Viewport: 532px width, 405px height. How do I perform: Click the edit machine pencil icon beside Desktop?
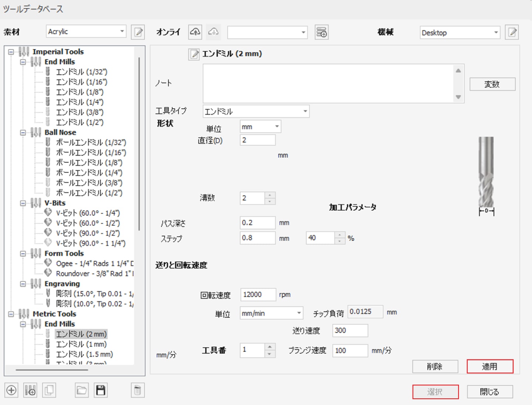[512, 33]
